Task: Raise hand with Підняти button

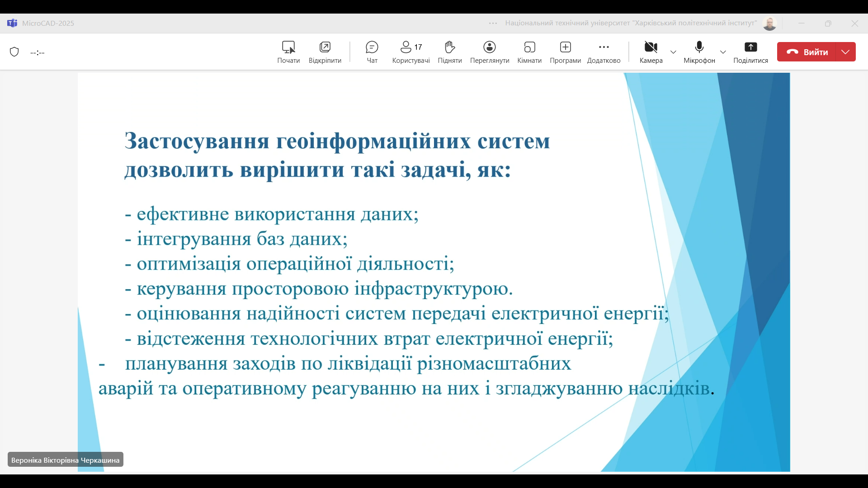Action: click(x=449, y=52)
